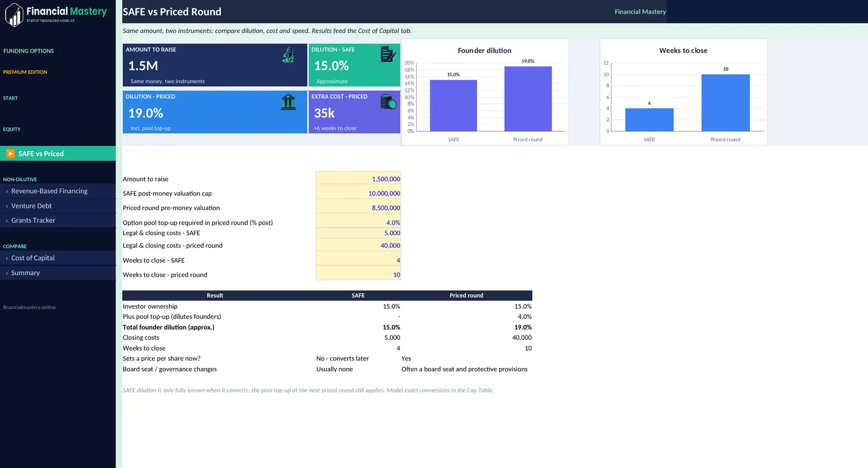
Task: Click the Founder dilution chart title
Action: point(484,50)
